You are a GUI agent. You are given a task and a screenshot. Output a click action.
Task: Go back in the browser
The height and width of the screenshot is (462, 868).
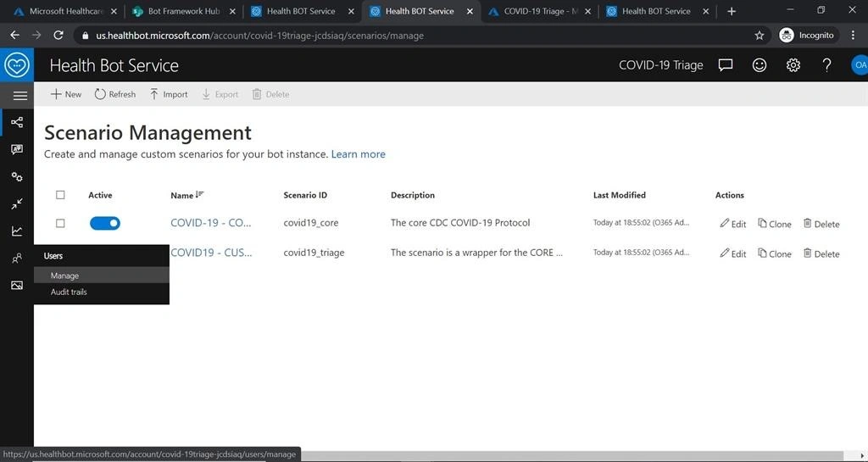point(15,36)
